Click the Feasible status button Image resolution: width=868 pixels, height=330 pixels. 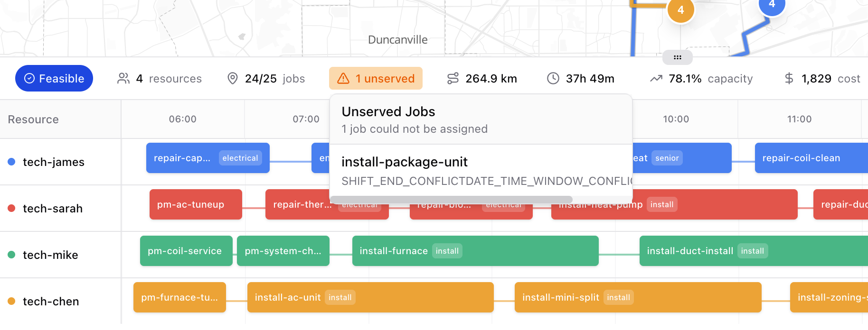tap(54, 78)
